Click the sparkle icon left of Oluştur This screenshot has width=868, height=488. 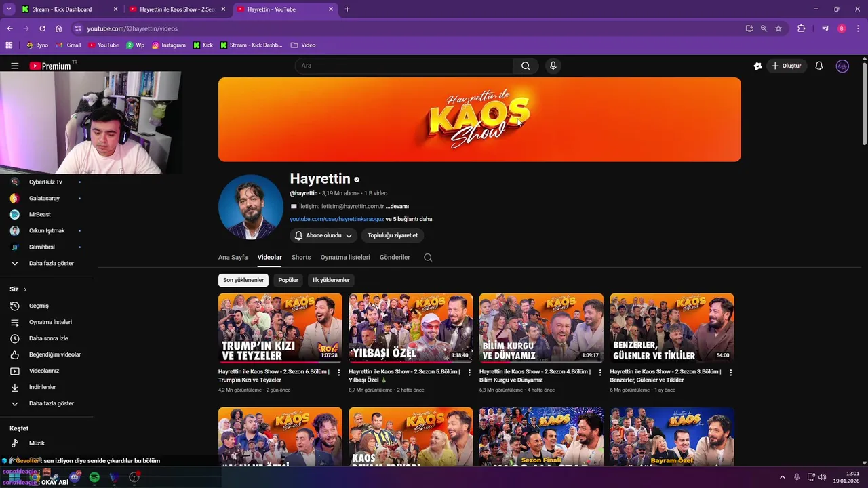[757, 66]
